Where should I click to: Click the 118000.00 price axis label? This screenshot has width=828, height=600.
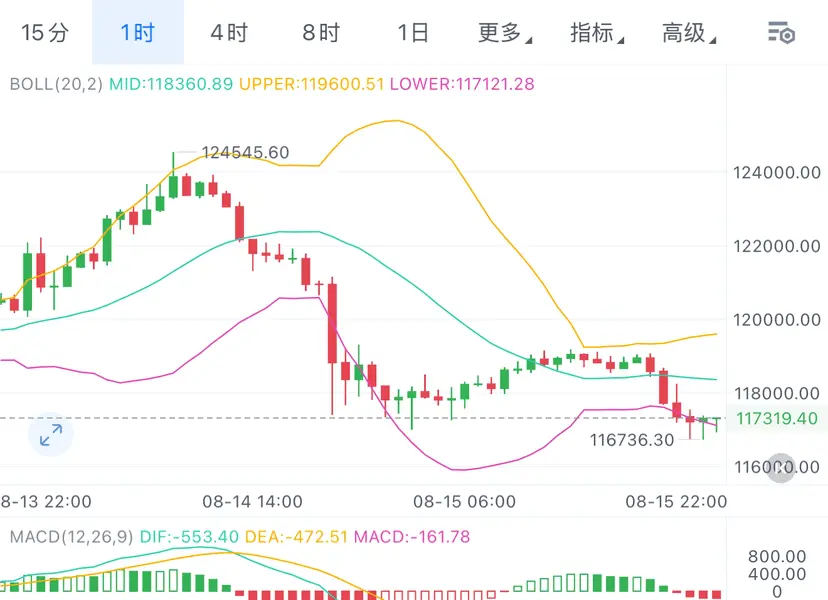777,393
